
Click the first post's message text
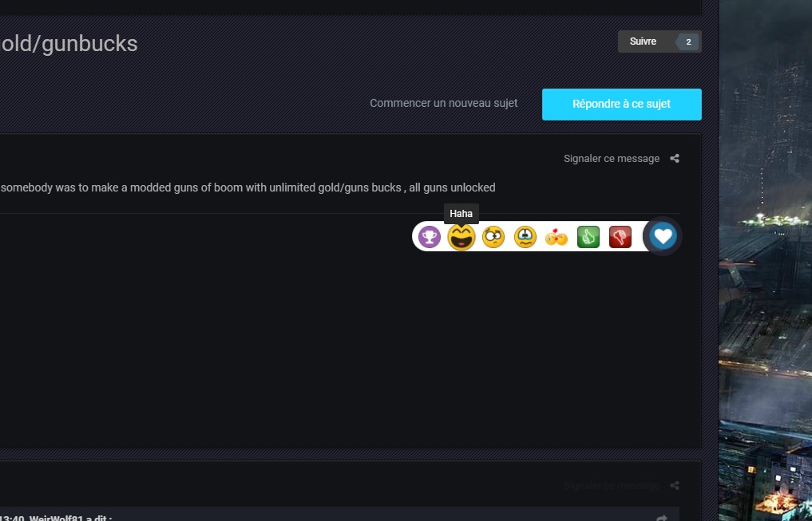(248, 187)
